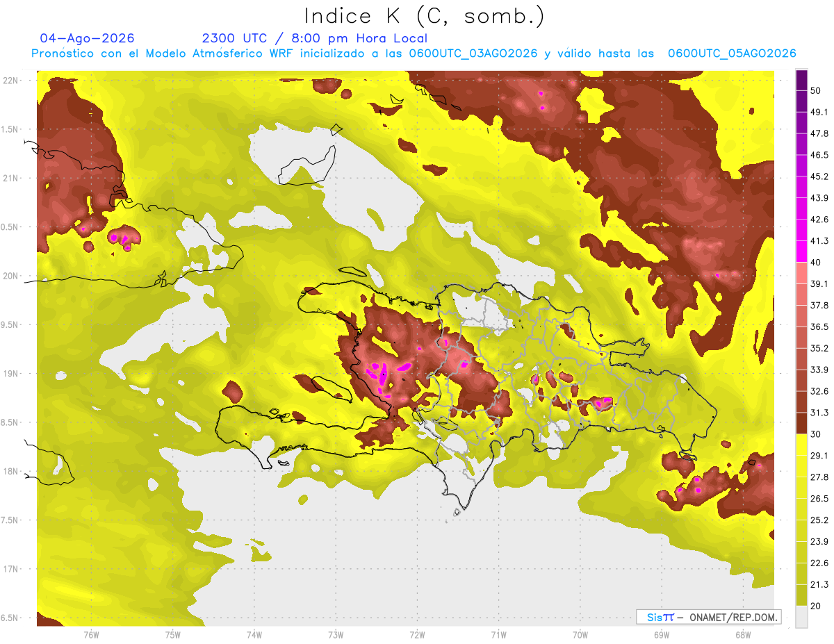Click the legend value "25.2"
Viewport: 834px width, 644px height.
pyautogui.click(x=819, y=520)
